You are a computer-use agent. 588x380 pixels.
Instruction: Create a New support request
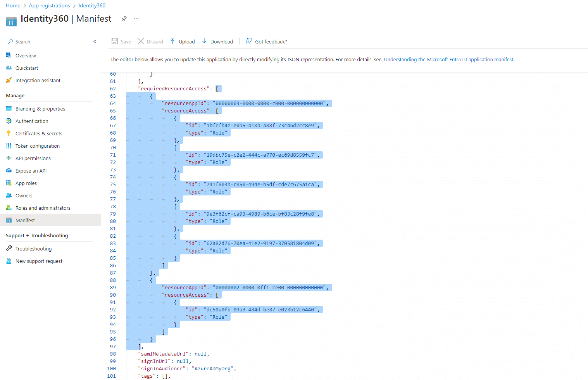click(x=38, y=261)
